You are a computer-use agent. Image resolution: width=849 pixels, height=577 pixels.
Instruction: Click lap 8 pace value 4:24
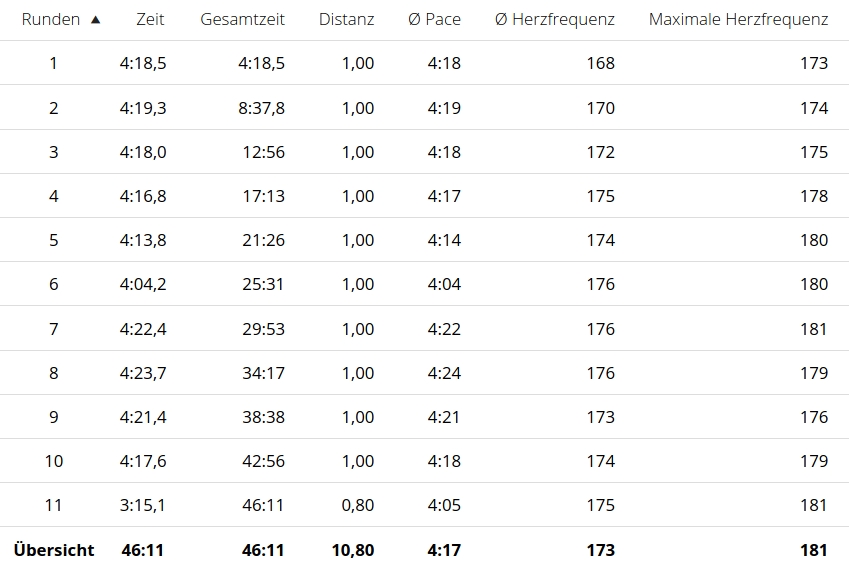pyautogui.click(x=444, y=373)
